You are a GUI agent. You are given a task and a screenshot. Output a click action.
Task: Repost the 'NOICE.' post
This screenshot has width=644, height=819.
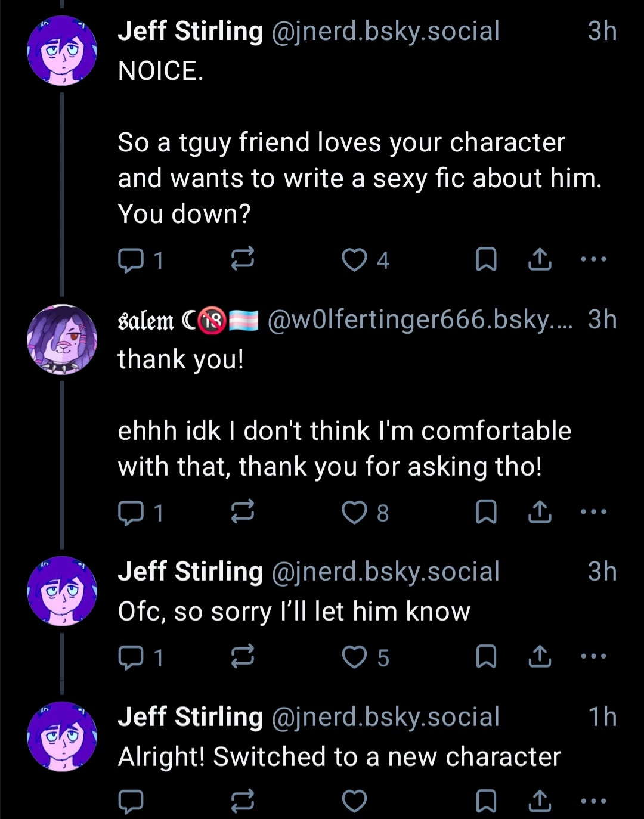tap(243, 260)
